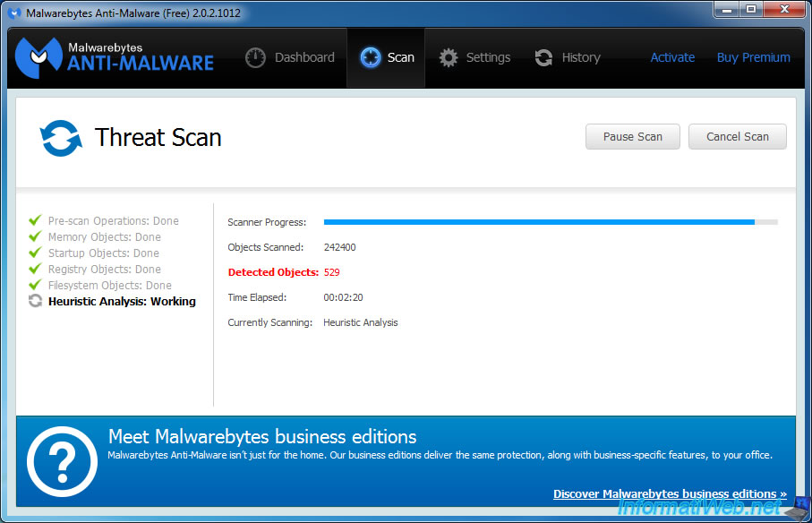Open Discover Malwarebytes business editions link
The image size is (812, 523).
[x=669, y=493]
